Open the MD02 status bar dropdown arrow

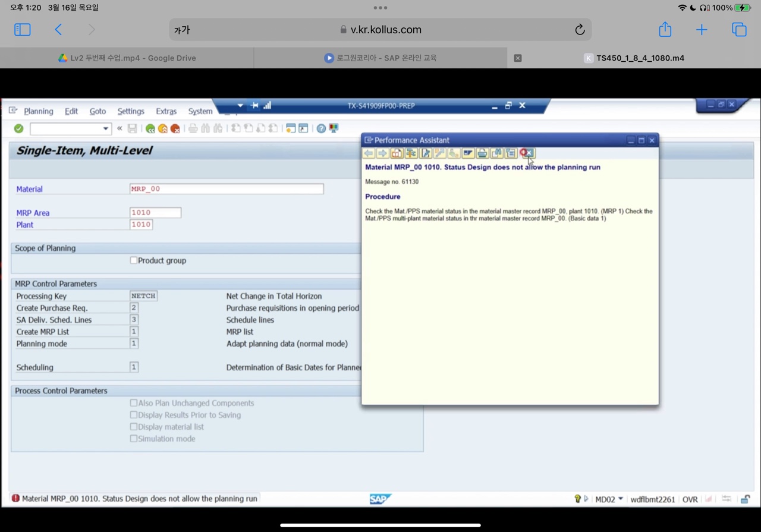coord(621,499)
